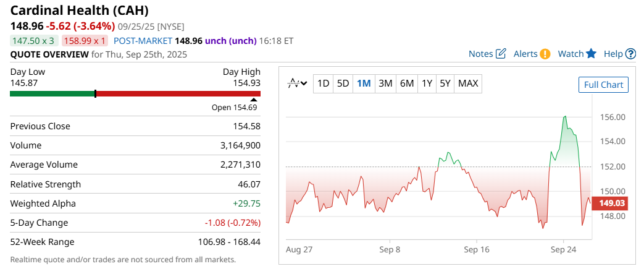
Task: Open the Full Chart button
Action: click(x=603, y=85)
